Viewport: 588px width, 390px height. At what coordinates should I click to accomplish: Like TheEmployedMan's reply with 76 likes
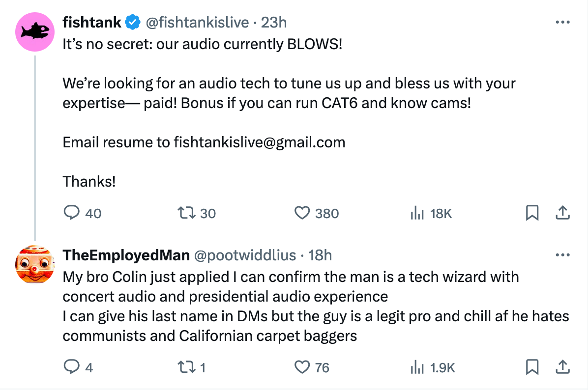303,367
